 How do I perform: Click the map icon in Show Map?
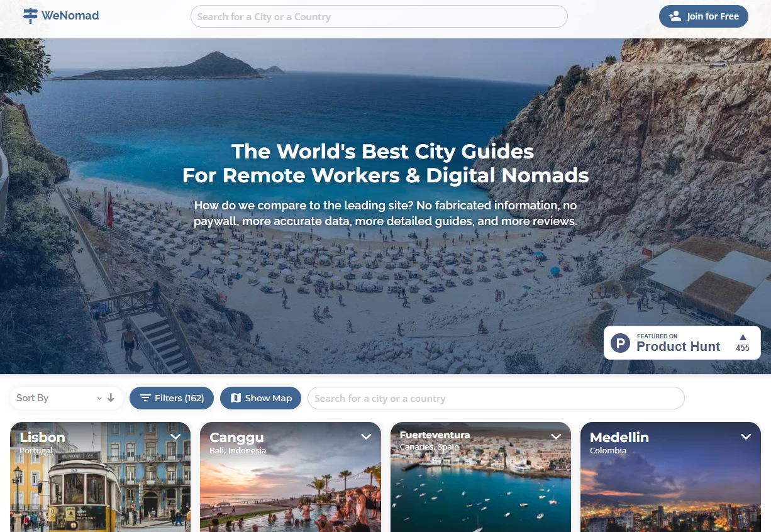236,398
